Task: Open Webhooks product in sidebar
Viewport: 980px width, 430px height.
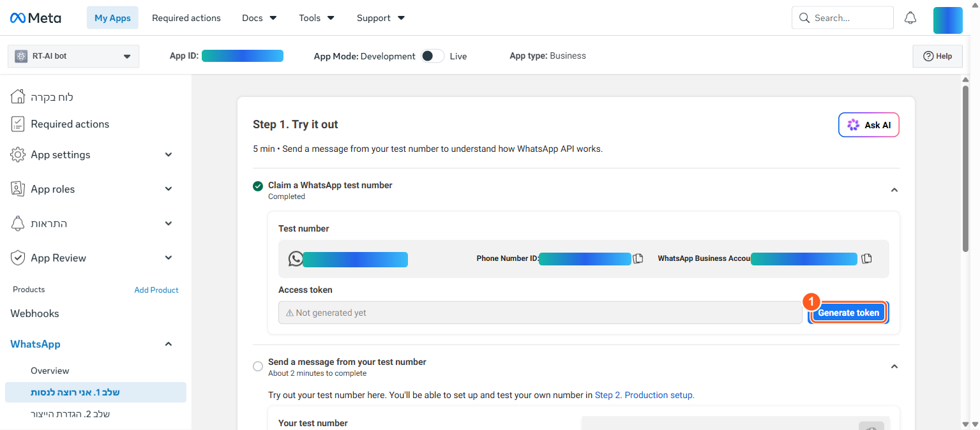Action: pyautogui.click(x=34, y=313)
